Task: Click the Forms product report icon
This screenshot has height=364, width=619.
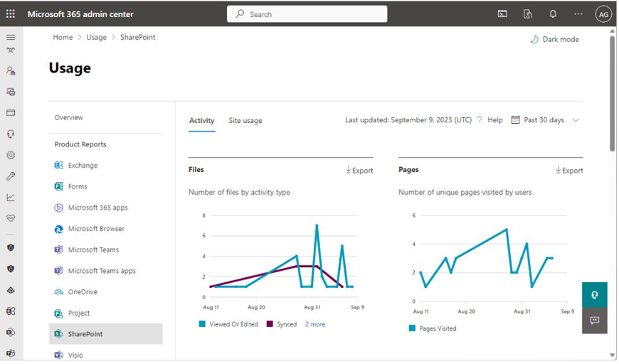Action: (59, 186)
